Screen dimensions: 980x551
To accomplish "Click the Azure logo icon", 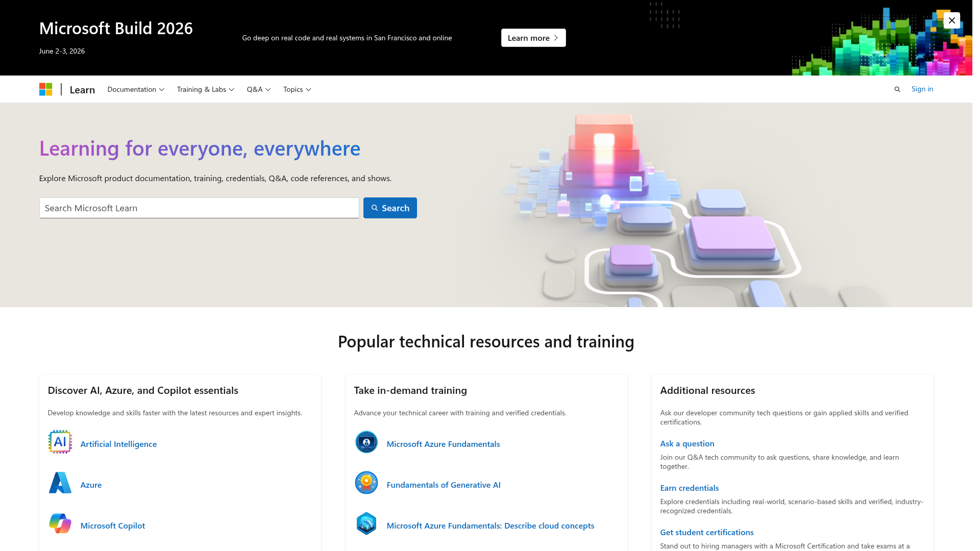I will (x=60, y=483).
